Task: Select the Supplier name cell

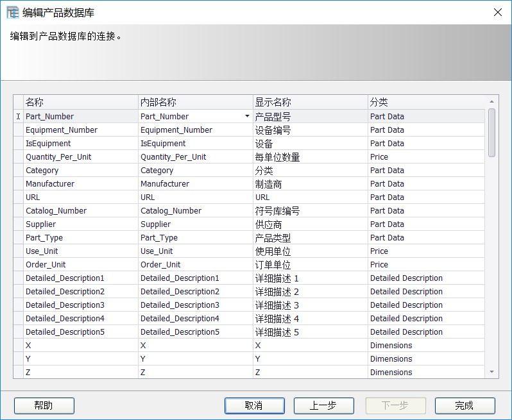Action: pos(81,224)
